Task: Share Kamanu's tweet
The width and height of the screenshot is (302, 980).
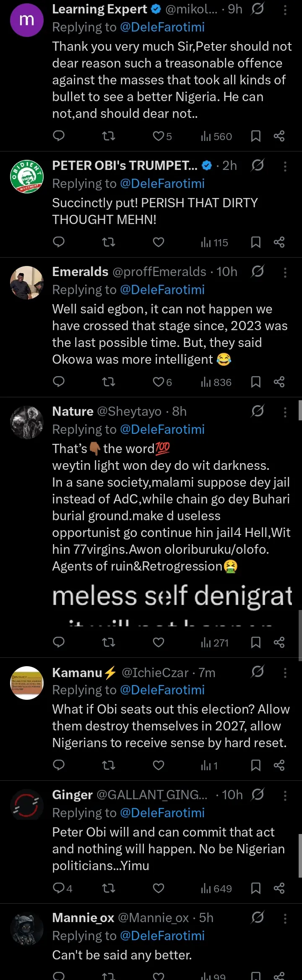Action: click(x=279, y=765)
